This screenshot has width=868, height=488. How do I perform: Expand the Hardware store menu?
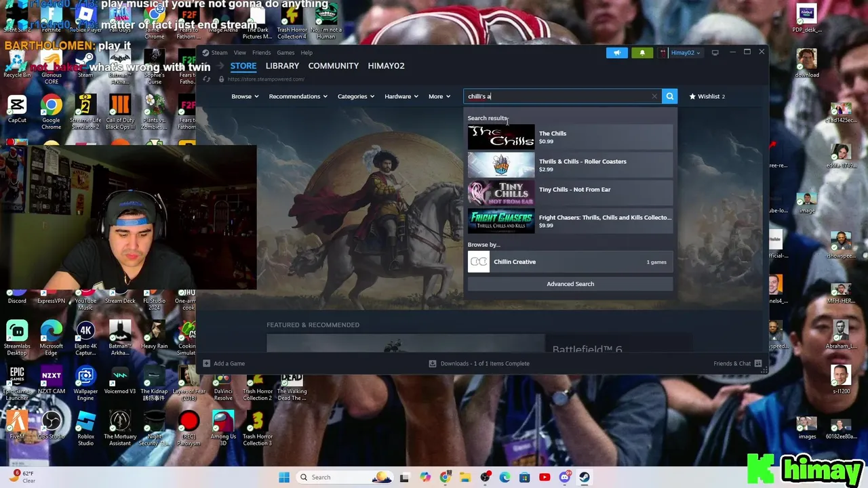(x=401, y=96)
